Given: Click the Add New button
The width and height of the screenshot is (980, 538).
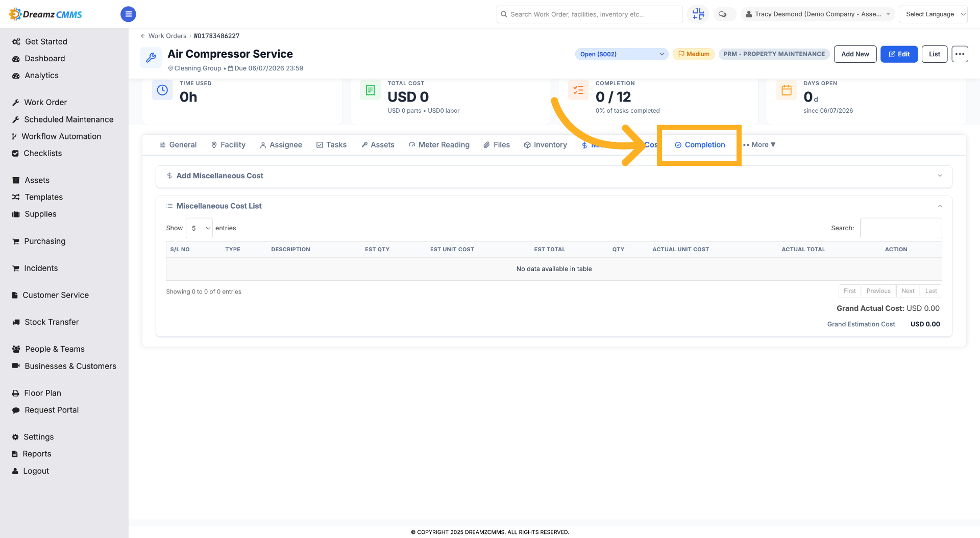Looking at the screenshot, I should [855, 54].
